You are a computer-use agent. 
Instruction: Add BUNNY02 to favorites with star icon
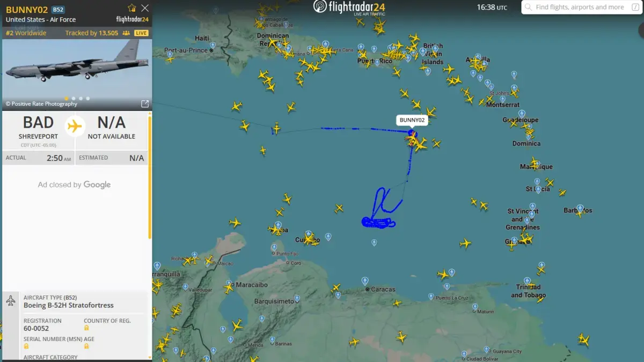pyautogui.click(x=132, y=8)
